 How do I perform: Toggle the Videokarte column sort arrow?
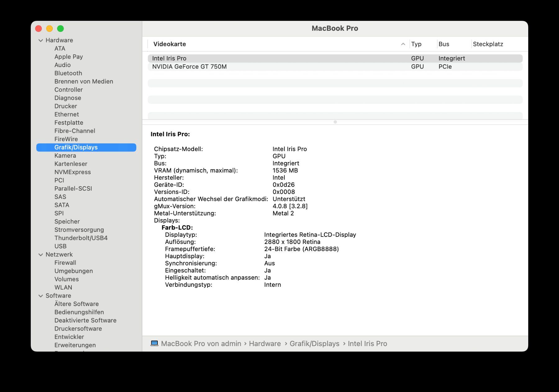point(403,44)
